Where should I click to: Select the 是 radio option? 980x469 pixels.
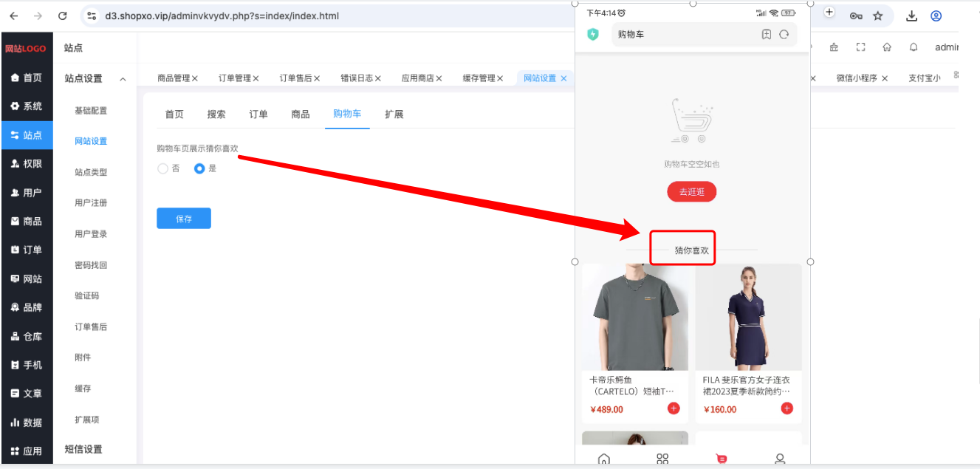pos(199,168)
